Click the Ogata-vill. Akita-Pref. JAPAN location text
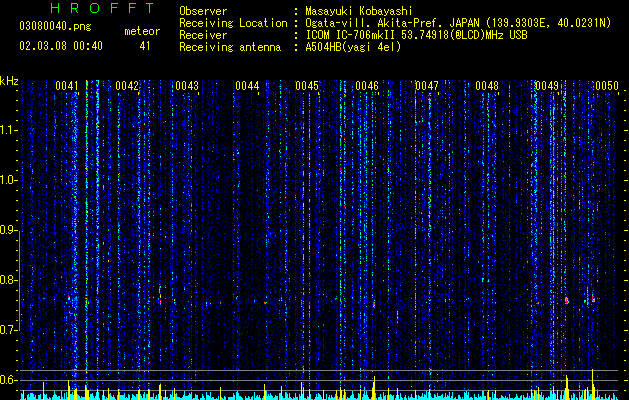Image resolution: width=629 pixels, height=400 pixels. click(458, 23)
